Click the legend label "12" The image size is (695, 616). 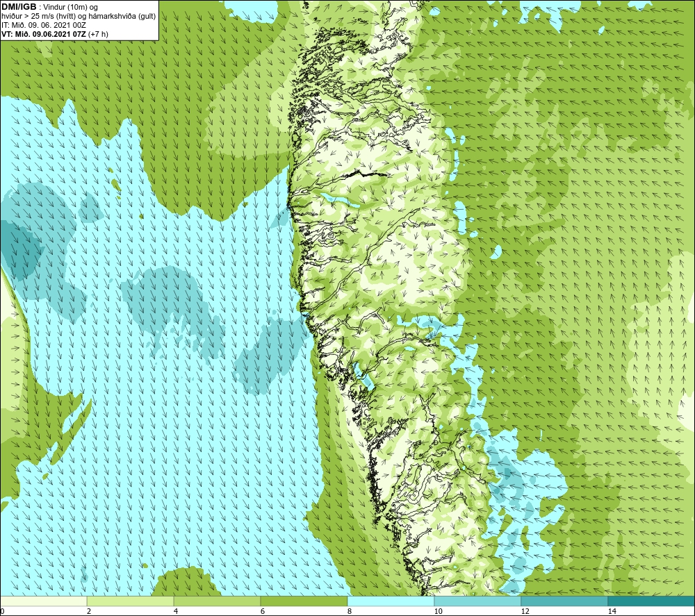(525, 611)
